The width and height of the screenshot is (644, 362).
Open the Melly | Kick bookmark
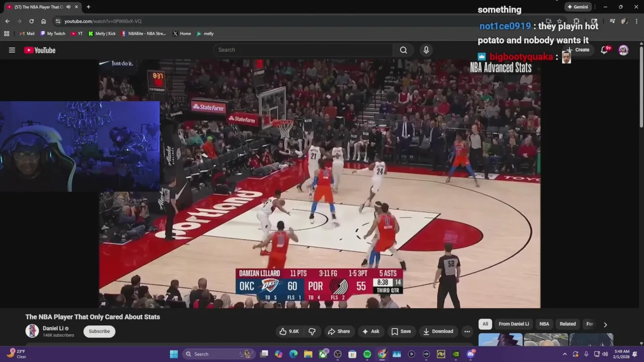point(102,34)
